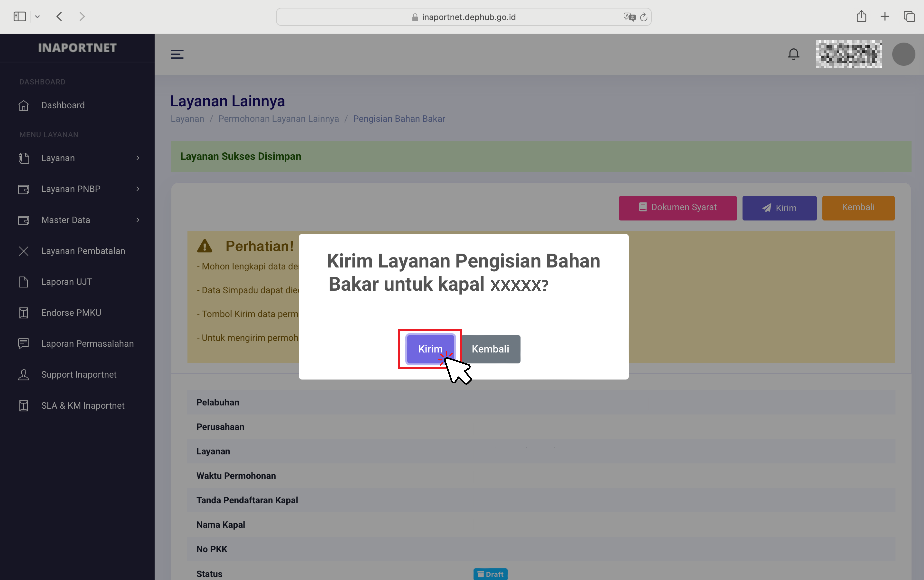Expand the Layanan PNBP submenu chevron
Viewport: 924px width, 580px height.
coord(138,189)
